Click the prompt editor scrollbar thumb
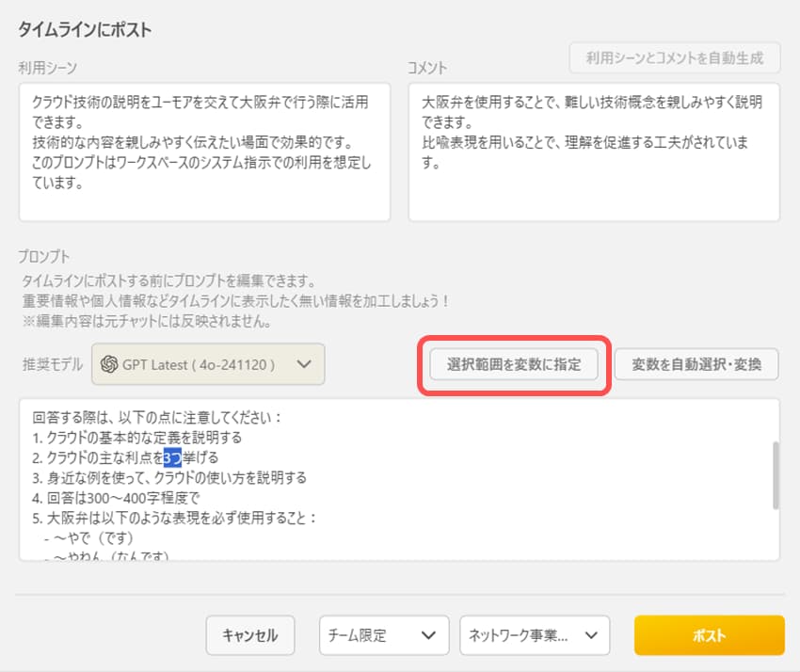The width and height of the screenshot is (800, 672). pyautogui.click(x=775, y=475)
